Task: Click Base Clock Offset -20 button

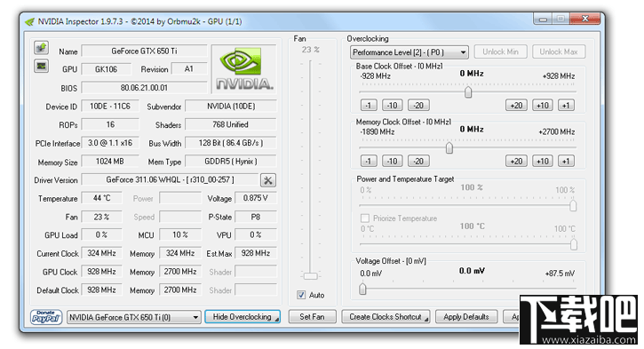Action: point(418,105)
